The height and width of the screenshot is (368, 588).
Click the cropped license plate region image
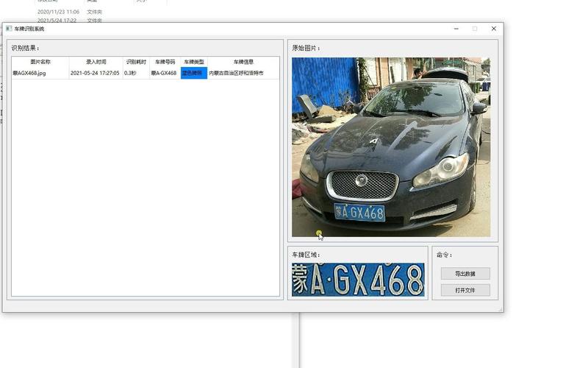[x=358, y=280]
